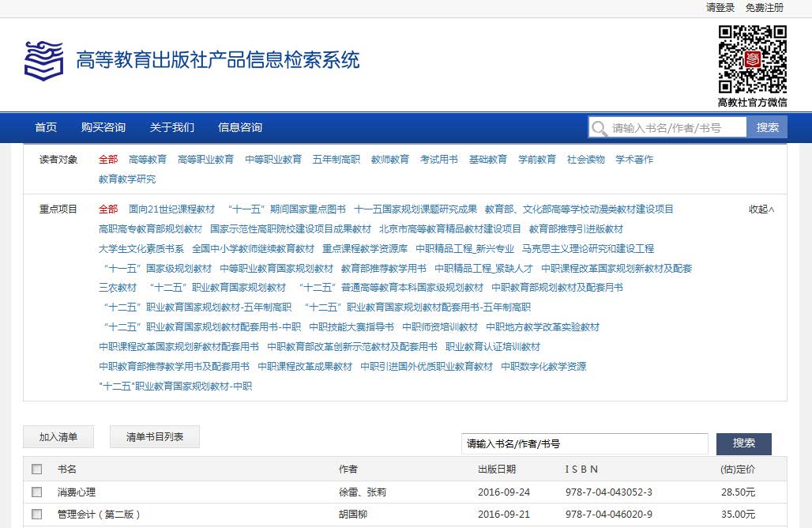Viewport: 812px width, 528px height.
Task: Choose 中职课程改革成果教材 project
Action: [305, 366]
